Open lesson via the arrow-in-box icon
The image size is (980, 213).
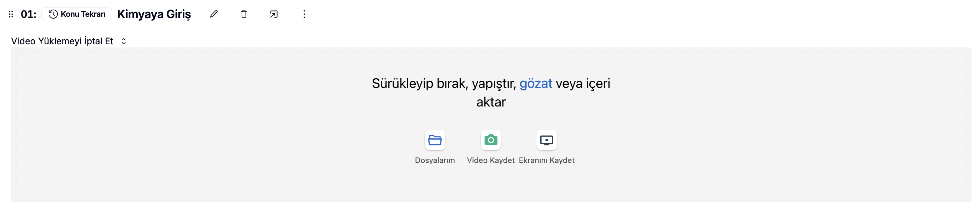pyautogui.click(x=273, y=14)
